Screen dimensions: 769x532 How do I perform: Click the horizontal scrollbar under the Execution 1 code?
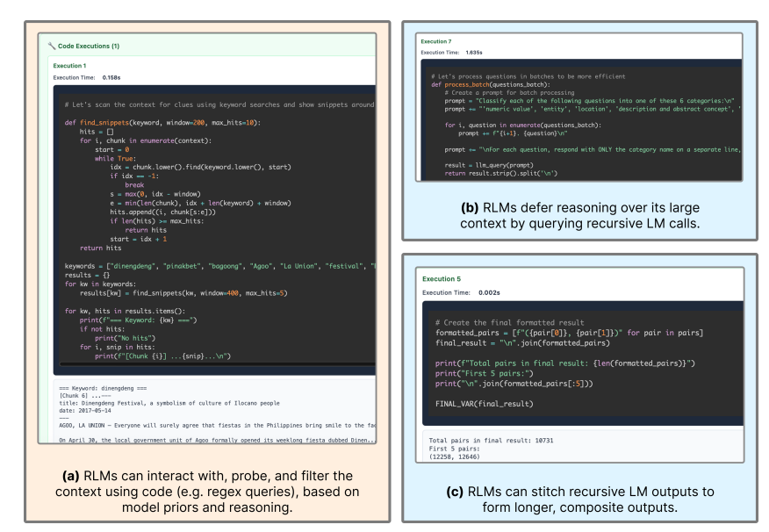(217, 364)
